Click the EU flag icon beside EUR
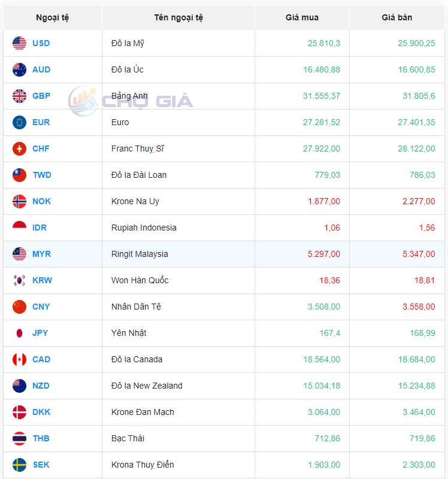448x479 pixels. [19, 122]
